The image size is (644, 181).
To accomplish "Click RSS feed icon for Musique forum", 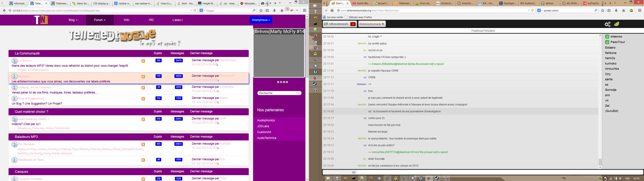I will [x=143, y=76].
